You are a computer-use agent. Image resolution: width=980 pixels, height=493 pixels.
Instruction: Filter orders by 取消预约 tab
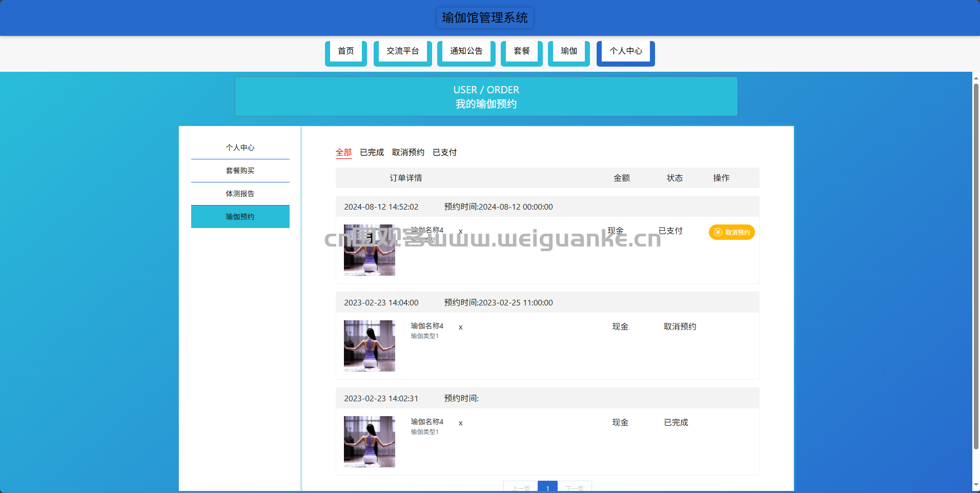(408, 152)
